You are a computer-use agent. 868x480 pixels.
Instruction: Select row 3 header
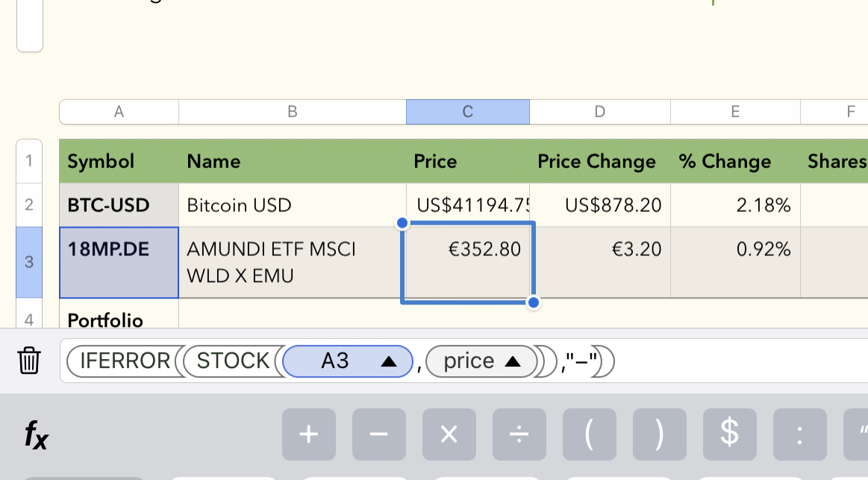[29, 262]
